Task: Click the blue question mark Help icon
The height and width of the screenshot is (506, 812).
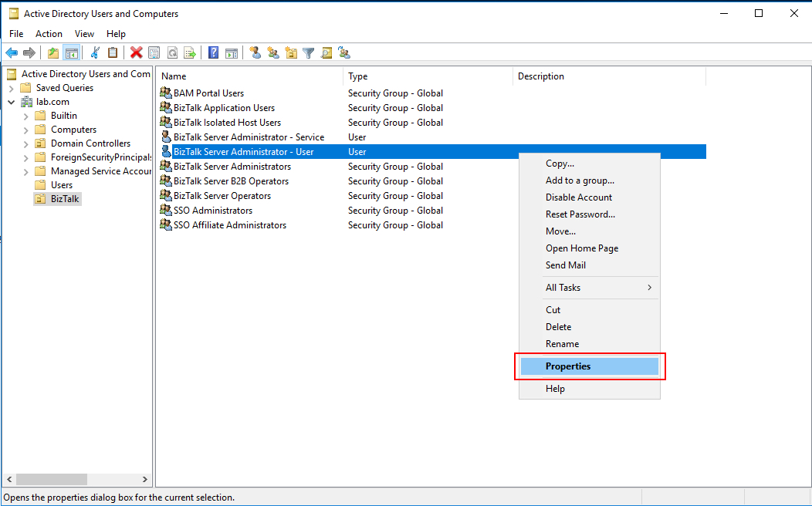Action: [213, 52]
